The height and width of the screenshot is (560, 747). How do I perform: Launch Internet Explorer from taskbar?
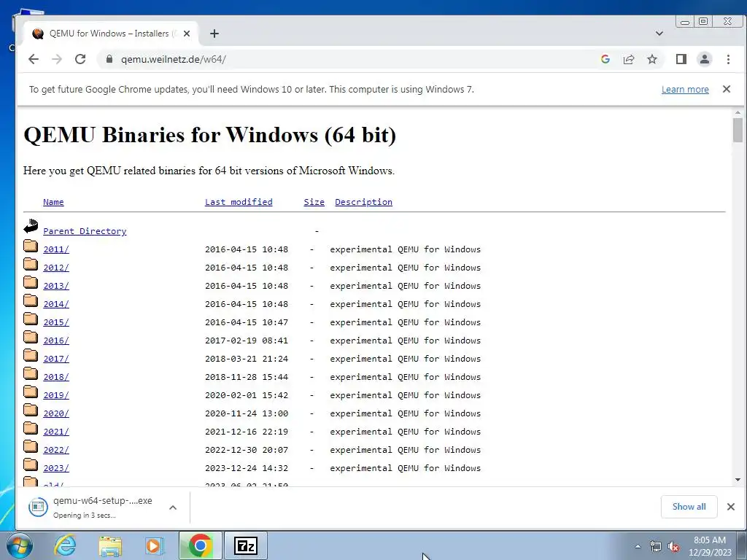(x=65, y=545)
